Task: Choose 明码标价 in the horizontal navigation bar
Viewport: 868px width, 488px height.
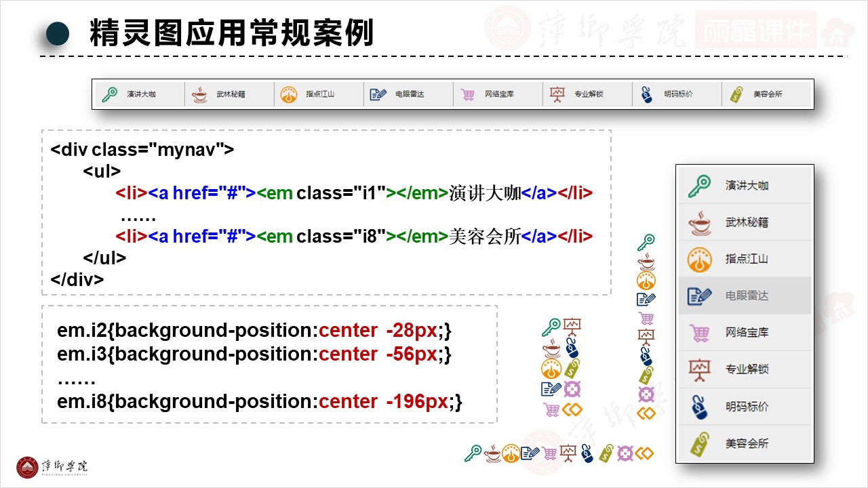Action: 678,95
